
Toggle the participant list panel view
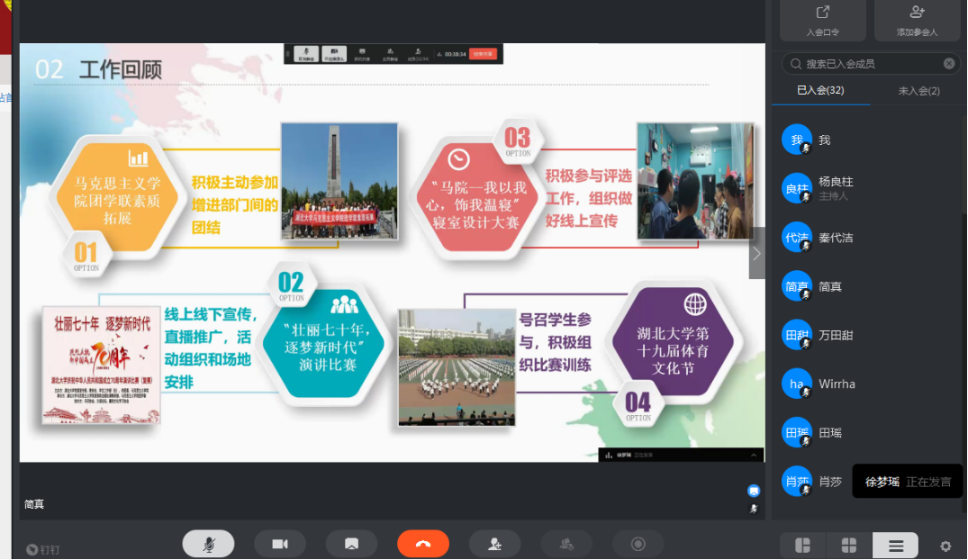895,545
